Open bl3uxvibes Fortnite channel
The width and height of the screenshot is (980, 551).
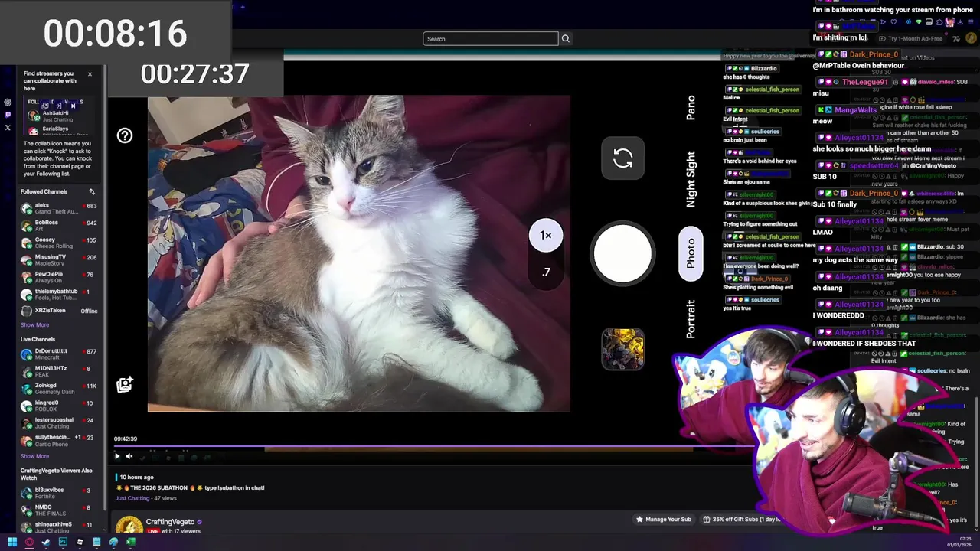point(60,493)
